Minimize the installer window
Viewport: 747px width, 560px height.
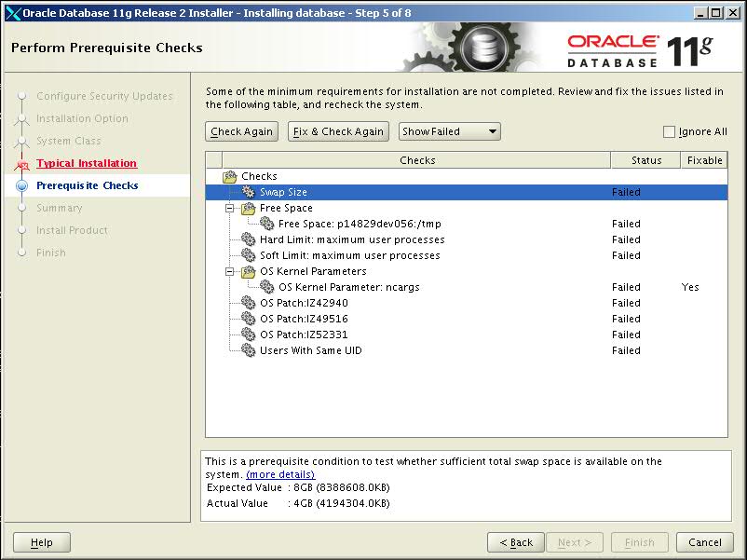[x=699, y=13]
